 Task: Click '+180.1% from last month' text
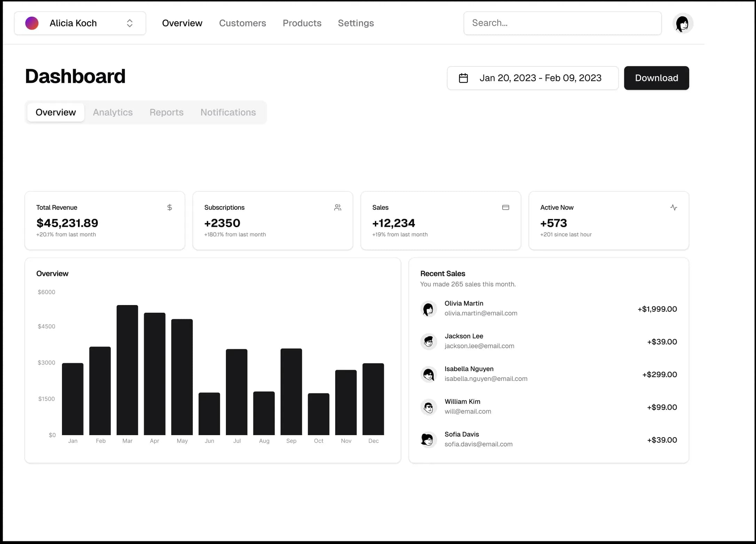click(x=235, y=234)
